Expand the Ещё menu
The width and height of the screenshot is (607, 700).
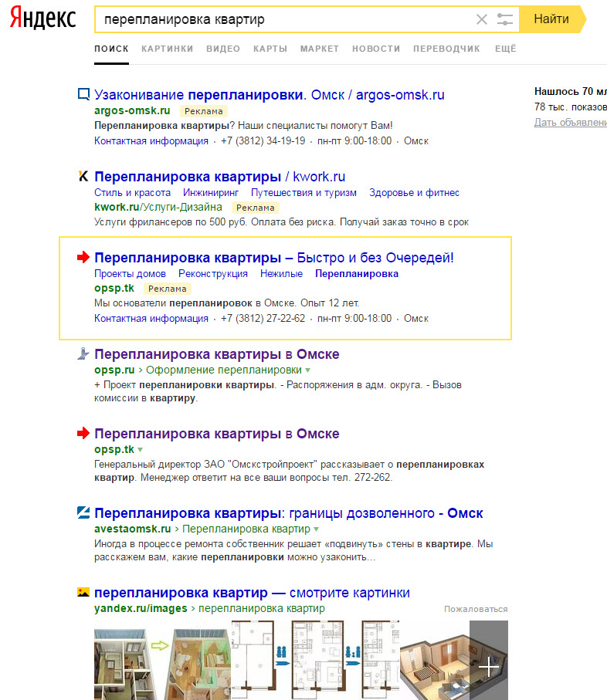pos(506,49)
